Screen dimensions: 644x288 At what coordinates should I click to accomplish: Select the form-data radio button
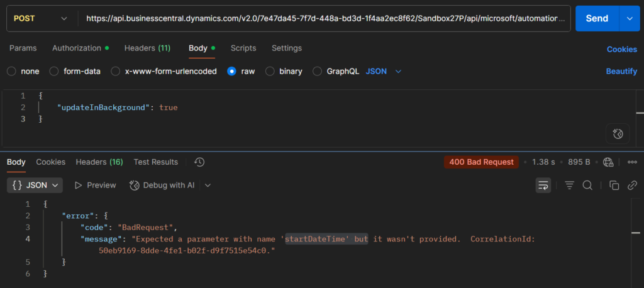[54, 71]
